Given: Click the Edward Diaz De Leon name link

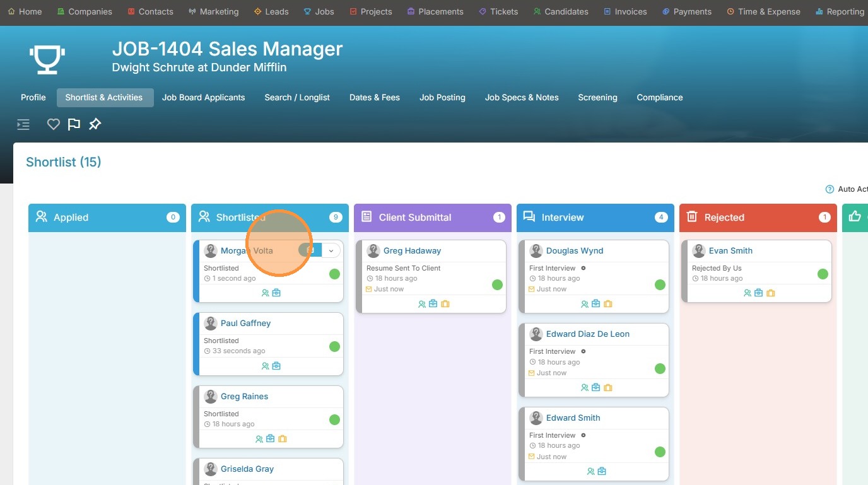Looking at the screenshot, I should (x=588, y=334).
